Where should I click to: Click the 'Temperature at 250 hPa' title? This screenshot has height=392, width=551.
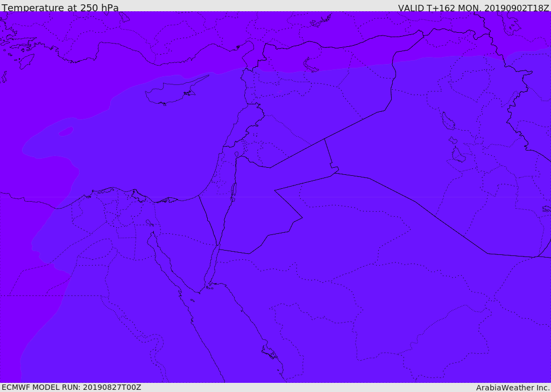tap(60, 8)
